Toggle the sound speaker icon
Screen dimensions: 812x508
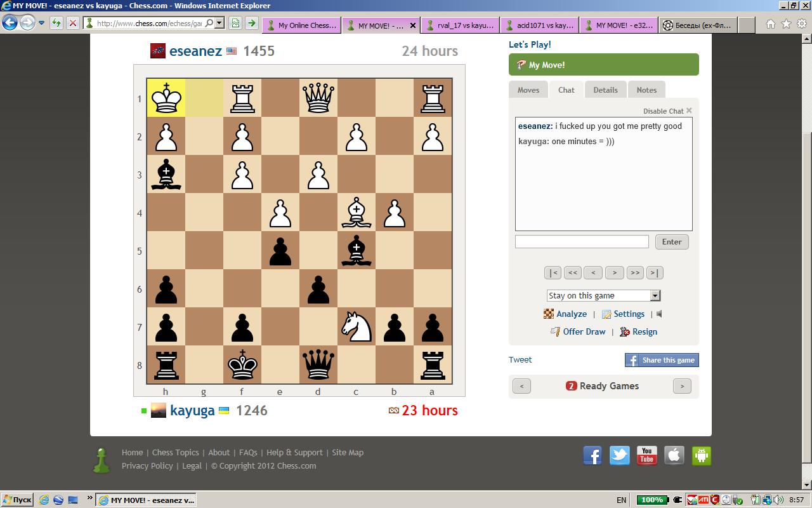point(660,314)
